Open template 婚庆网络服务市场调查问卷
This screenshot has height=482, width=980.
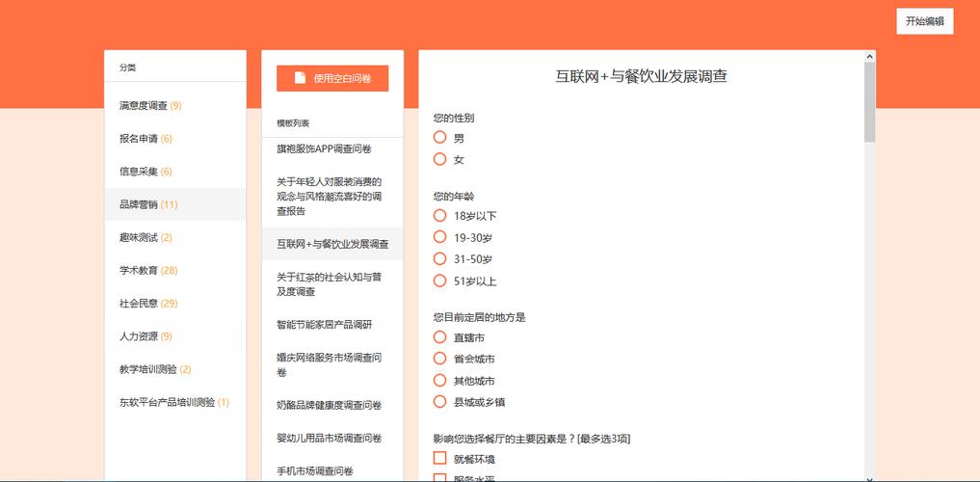coord(332,365)
